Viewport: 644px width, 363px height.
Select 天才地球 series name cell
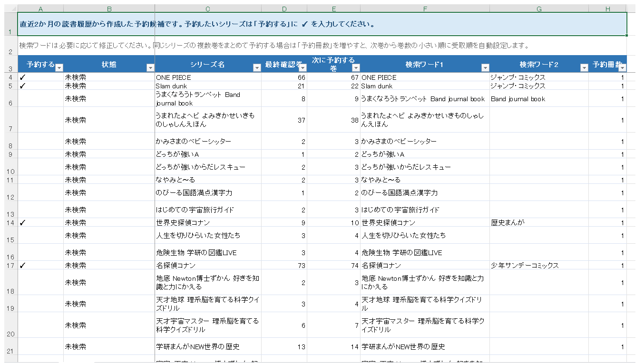[208, 304]
